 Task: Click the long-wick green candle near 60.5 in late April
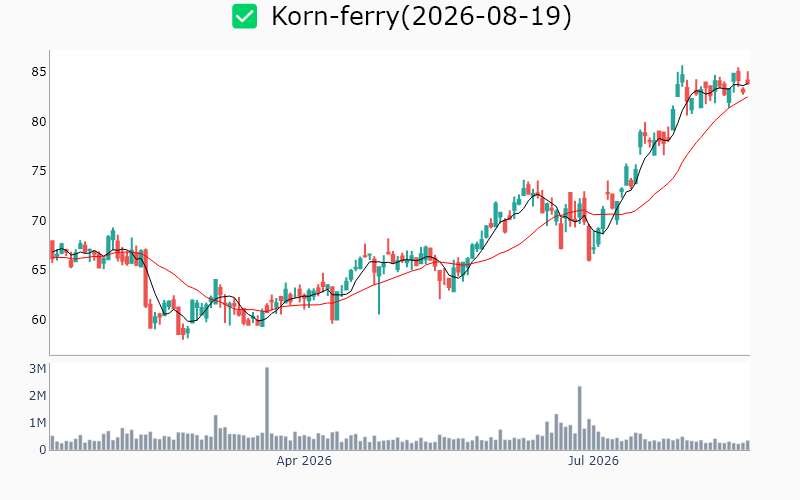point(379,287)
